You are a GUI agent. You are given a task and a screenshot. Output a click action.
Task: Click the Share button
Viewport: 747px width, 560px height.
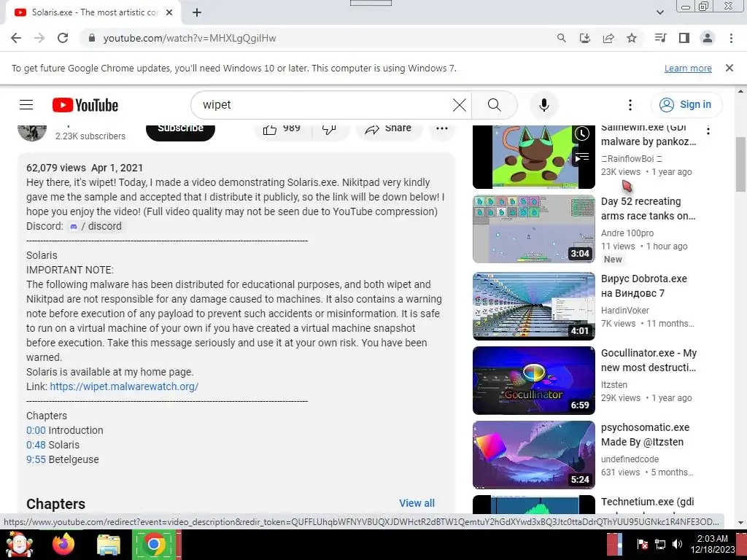pyautogui.click(x=388, y=129)
